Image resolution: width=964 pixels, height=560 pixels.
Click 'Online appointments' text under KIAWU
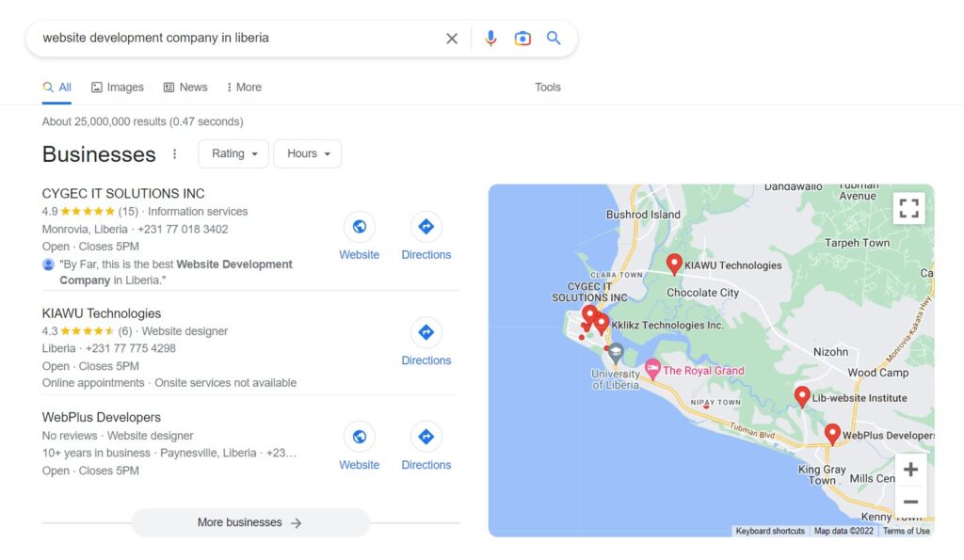coord(93,383)
